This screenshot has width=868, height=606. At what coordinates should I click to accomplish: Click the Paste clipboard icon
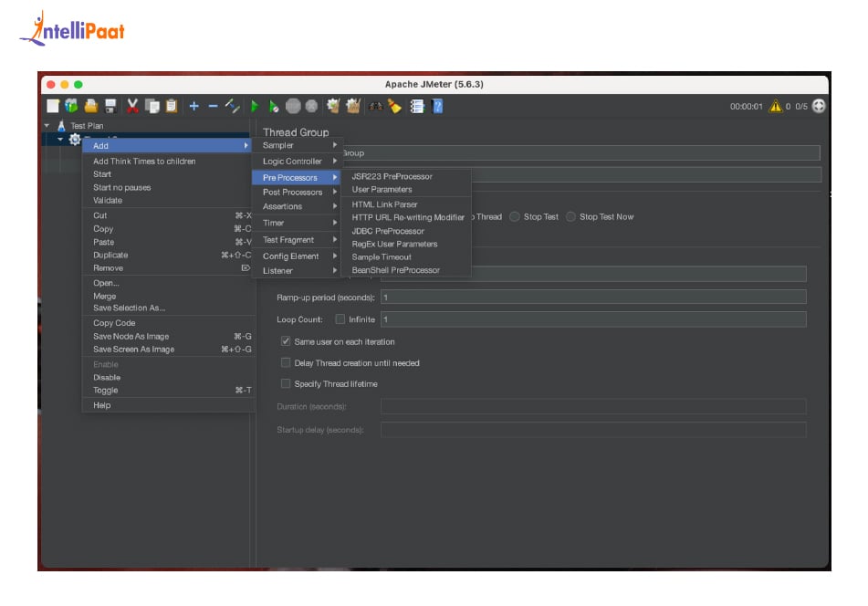click(x=172, y=106)
